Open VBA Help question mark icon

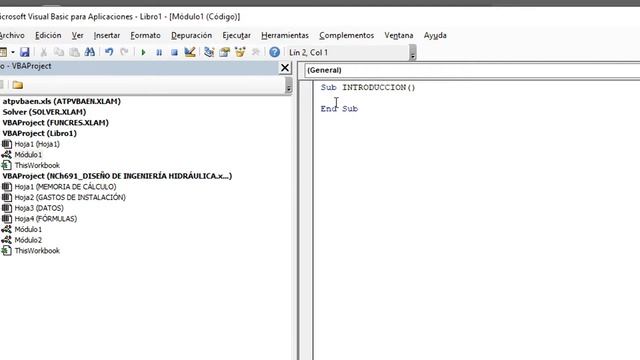coord(275,52)
